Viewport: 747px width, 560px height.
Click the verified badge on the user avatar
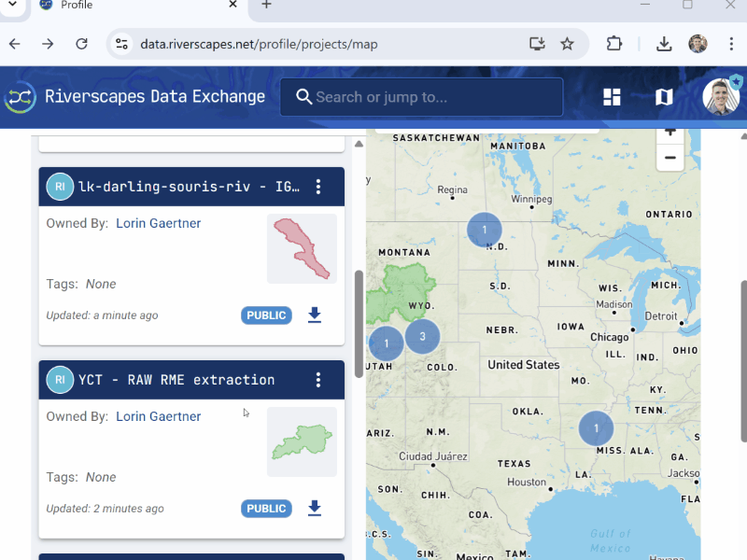point(736,80)
